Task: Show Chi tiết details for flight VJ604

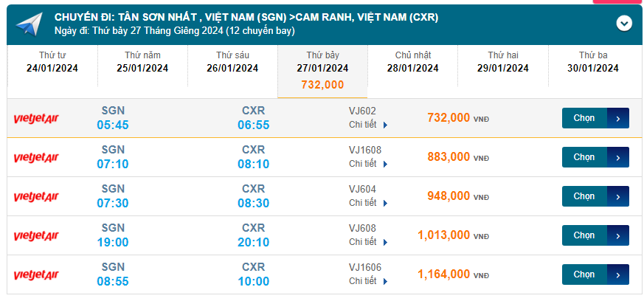Action: 368,203
